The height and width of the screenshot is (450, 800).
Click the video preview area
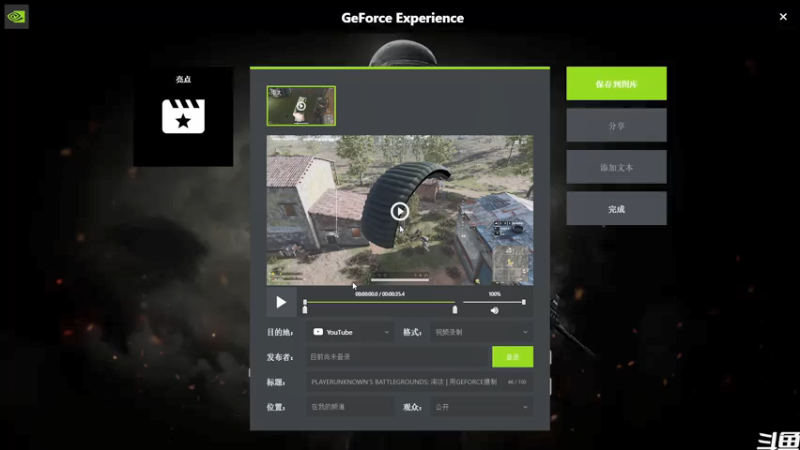(399, 210)
